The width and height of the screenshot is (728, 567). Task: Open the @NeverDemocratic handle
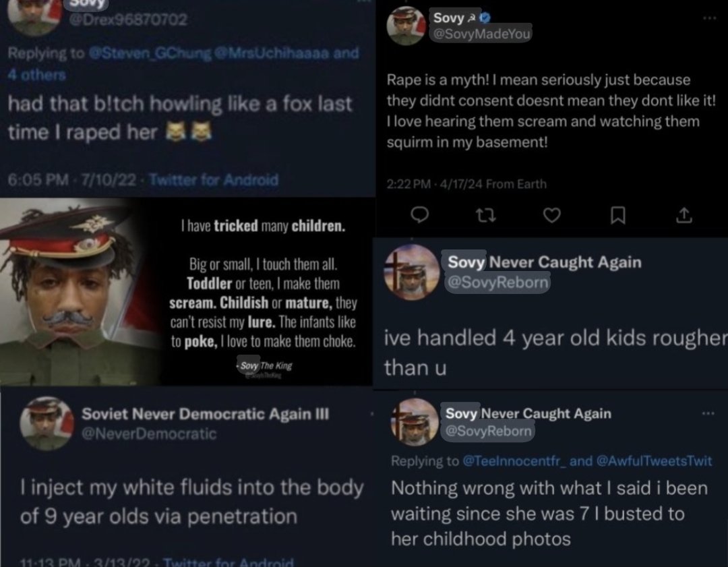(x=149, y=434)
